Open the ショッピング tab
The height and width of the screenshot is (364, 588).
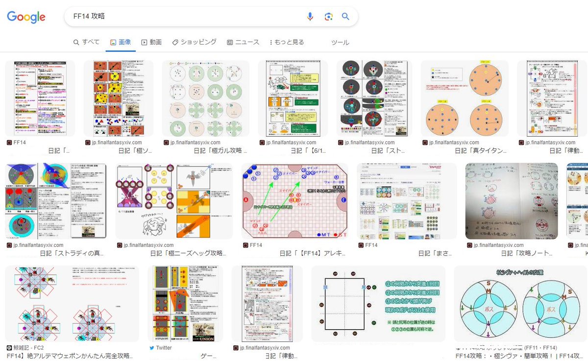(195, 42)
